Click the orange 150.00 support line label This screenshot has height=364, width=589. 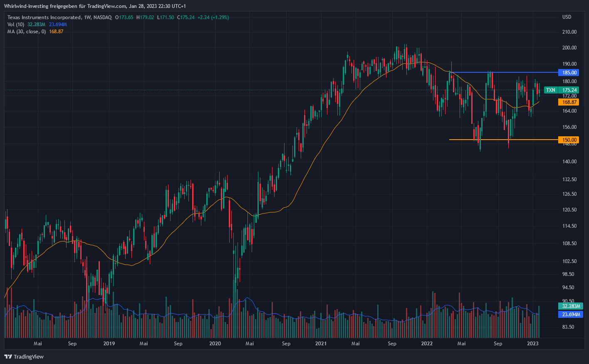click(x=569, y=140)
